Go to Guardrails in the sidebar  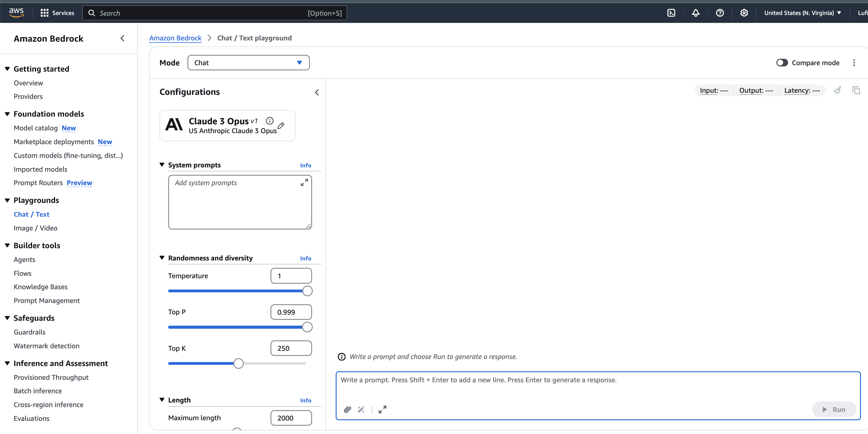point(29,332)
